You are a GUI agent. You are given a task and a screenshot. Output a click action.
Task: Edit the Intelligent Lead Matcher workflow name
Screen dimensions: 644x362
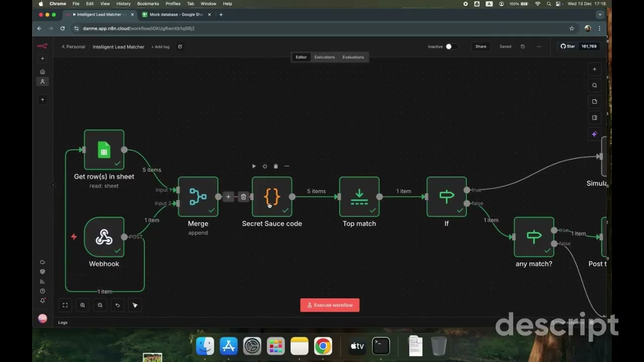tap(119, 47)
